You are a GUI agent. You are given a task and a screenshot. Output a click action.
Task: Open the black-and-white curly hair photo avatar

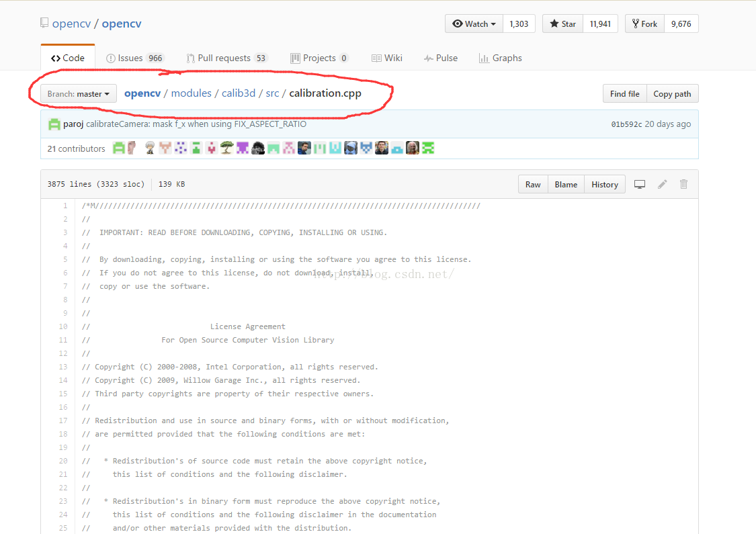pyautogui.click(x=258, y=148)
